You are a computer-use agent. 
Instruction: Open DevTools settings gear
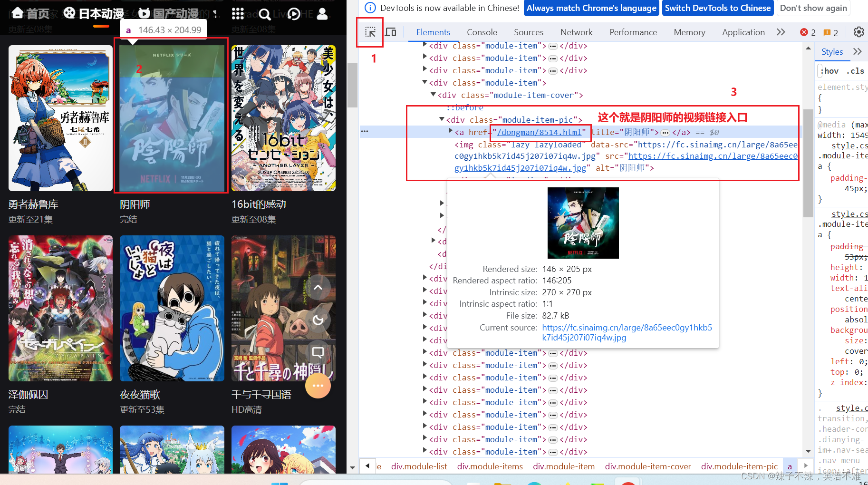858,32
